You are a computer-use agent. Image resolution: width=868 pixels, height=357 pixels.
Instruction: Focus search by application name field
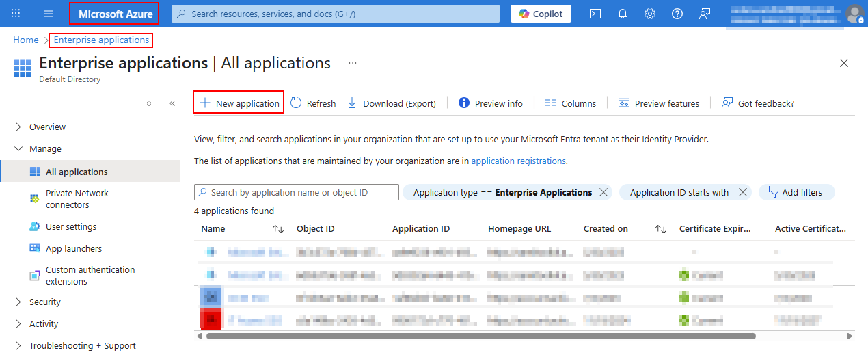(x=297, y=192)
